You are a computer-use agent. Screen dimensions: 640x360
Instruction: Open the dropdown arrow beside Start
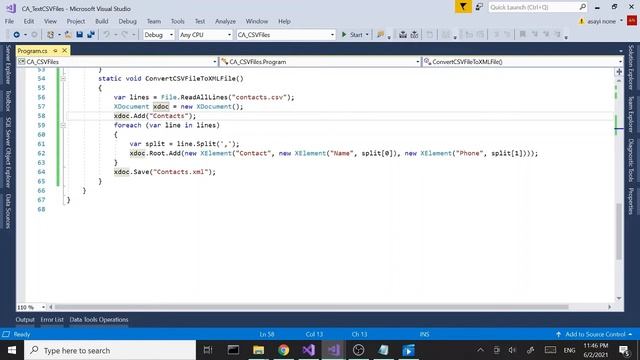point(367,35)
